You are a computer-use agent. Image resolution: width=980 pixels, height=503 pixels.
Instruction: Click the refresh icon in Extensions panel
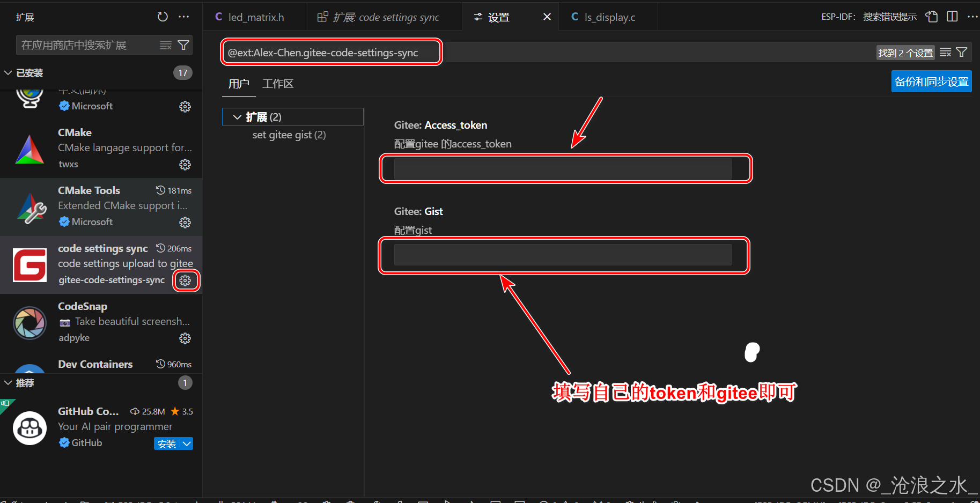163,17
